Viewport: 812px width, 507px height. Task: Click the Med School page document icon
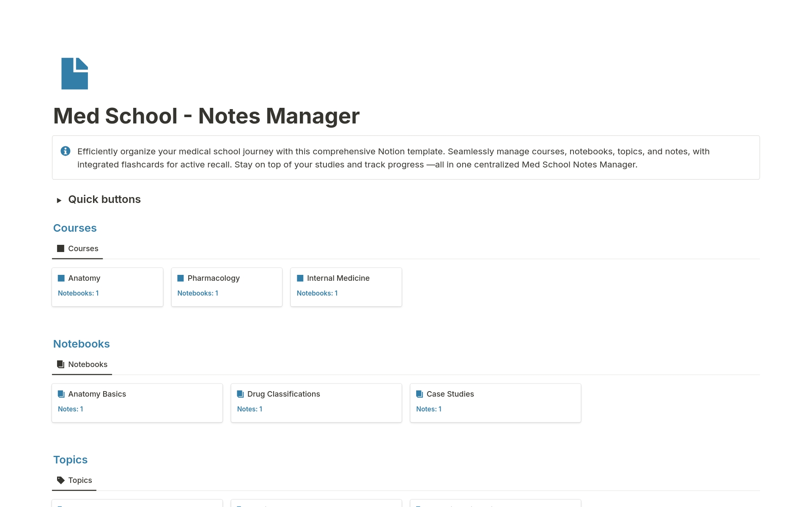[74, 73]
